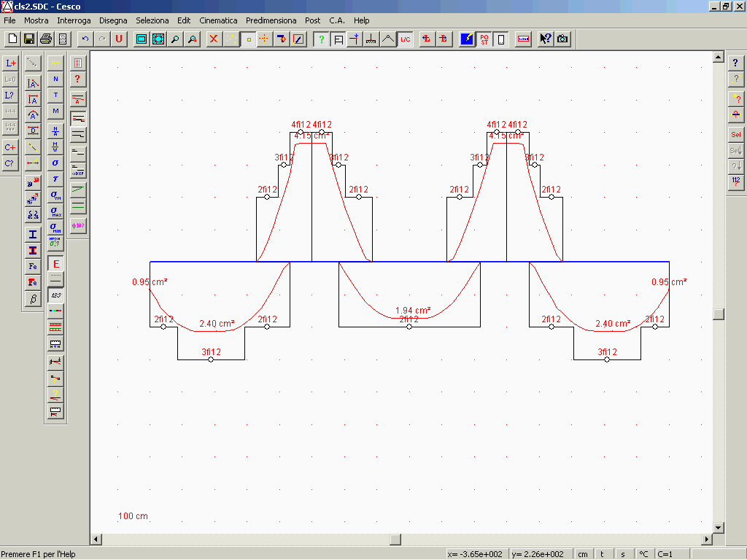Toggle the 123 numeric values button
Screen dimensions: 747x560
click(x=55, y=295)
